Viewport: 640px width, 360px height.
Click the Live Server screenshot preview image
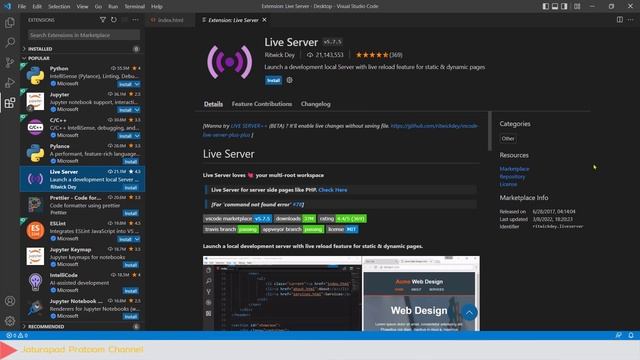coord(341,293)
